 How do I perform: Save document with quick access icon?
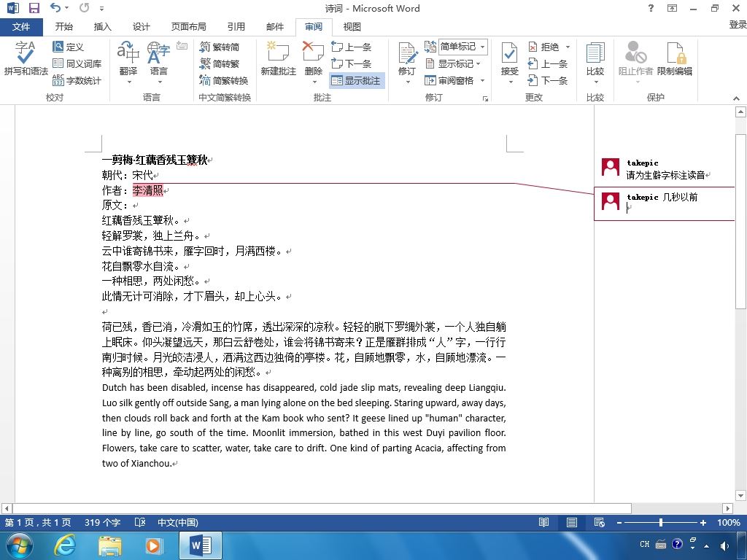[x=34, y=8]
